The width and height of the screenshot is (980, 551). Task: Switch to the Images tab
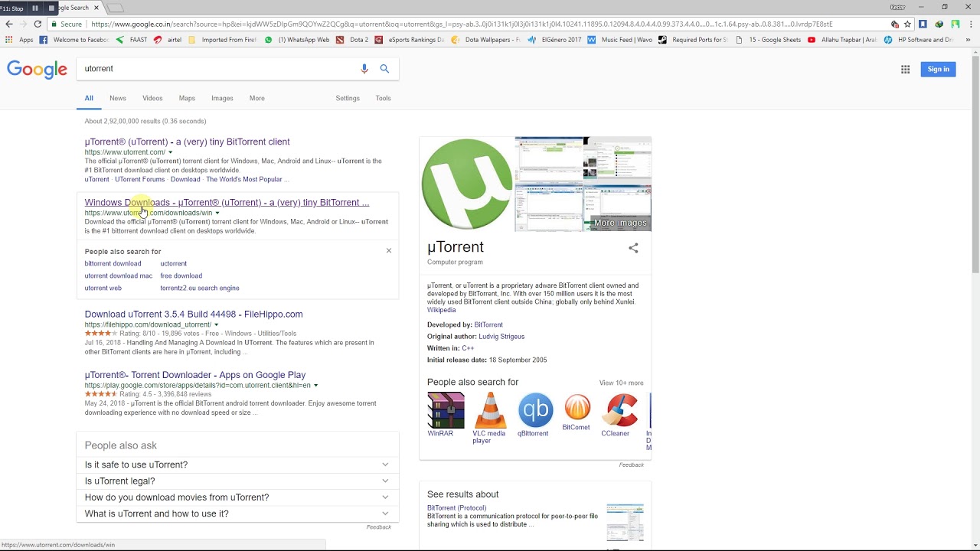(222, 98)
